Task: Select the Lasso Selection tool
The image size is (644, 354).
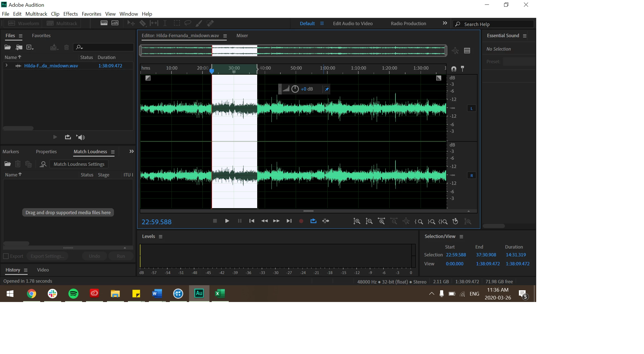Action: coord(188,23)
